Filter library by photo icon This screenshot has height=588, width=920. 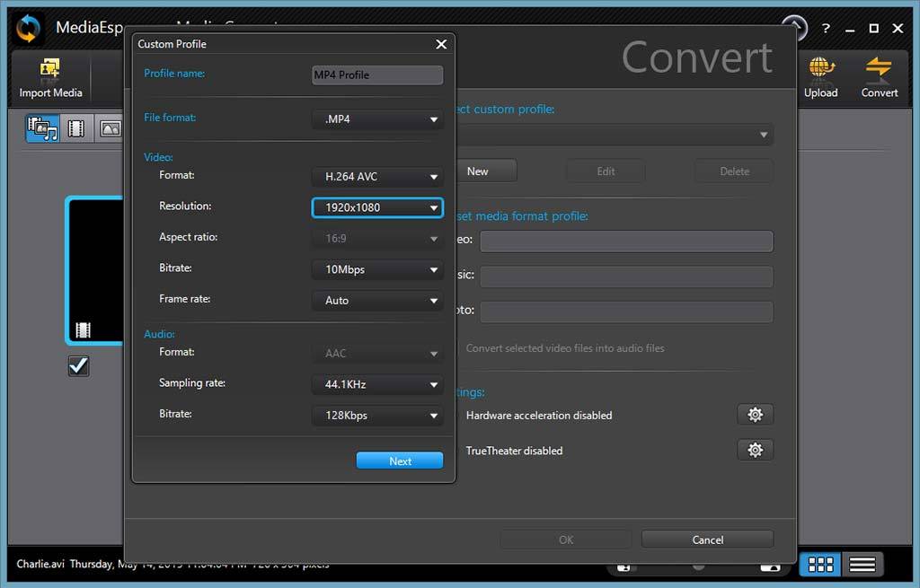pos(109,128)
